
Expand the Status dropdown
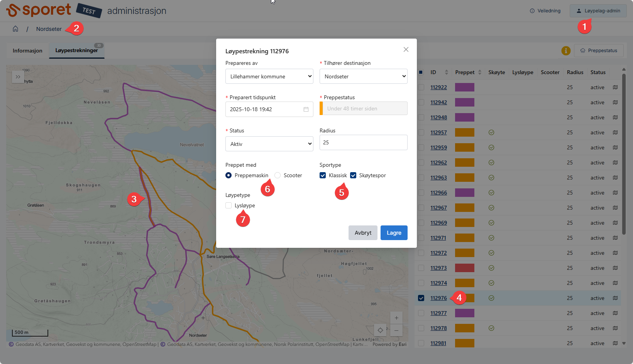click(x=269, y=144)
